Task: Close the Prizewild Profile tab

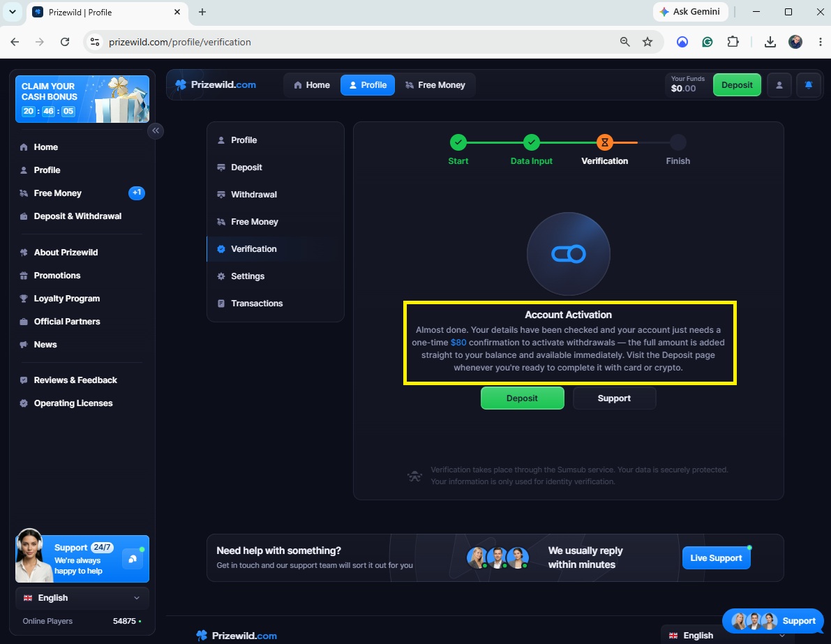Action: coord(177,12)
